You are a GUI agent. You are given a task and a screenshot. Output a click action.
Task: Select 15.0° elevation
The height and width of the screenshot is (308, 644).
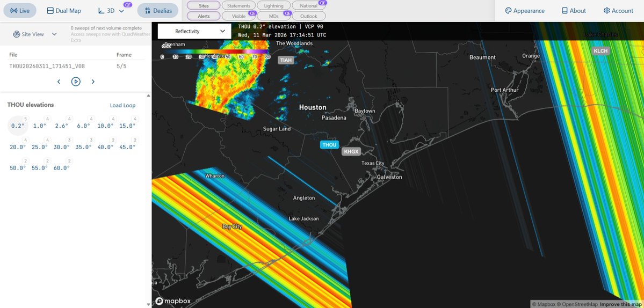pyautogui.click(x=127, y=126)
